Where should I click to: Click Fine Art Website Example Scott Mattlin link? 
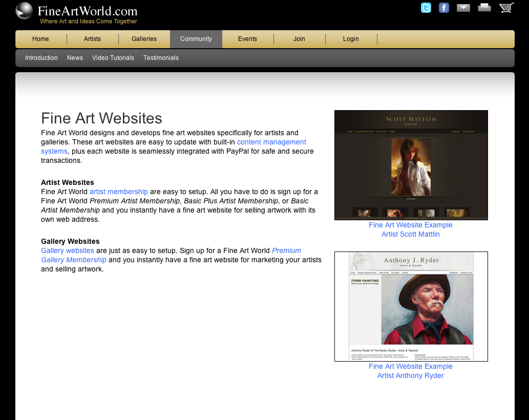tap(411, 229)
